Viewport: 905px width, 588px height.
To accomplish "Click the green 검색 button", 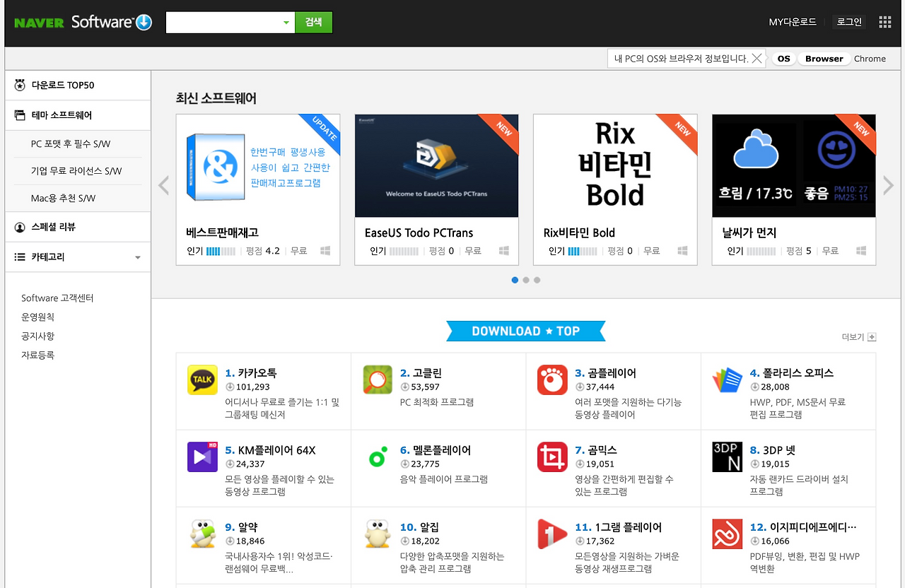I will 314,23.
